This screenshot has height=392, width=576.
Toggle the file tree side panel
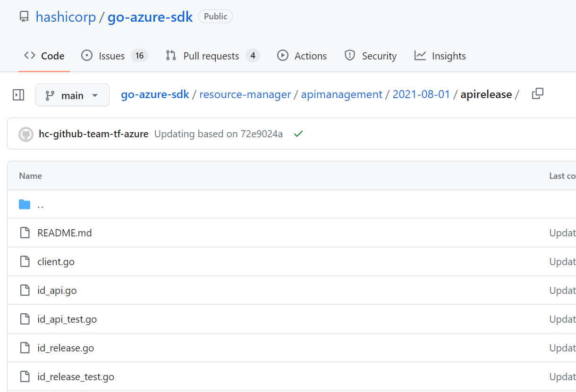click(x=18, y=95)
